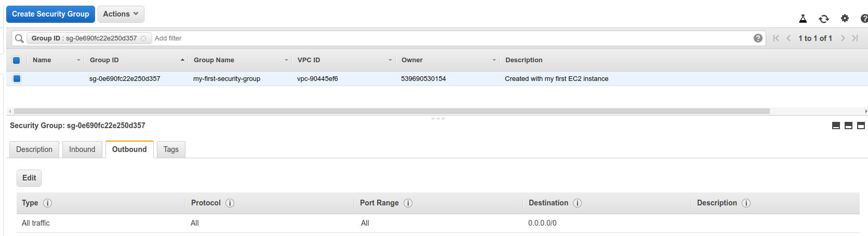Screen dimensions: 868x236
Task: Go to the next results page
Action: coord(843,38)
